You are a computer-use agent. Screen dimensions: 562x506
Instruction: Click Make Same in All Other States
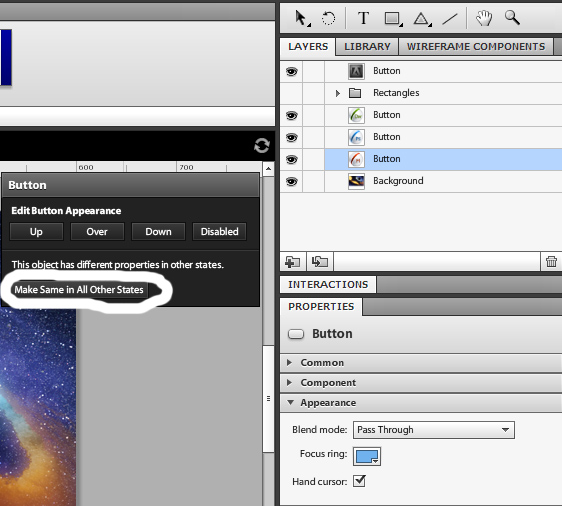[x=79, y=290]
